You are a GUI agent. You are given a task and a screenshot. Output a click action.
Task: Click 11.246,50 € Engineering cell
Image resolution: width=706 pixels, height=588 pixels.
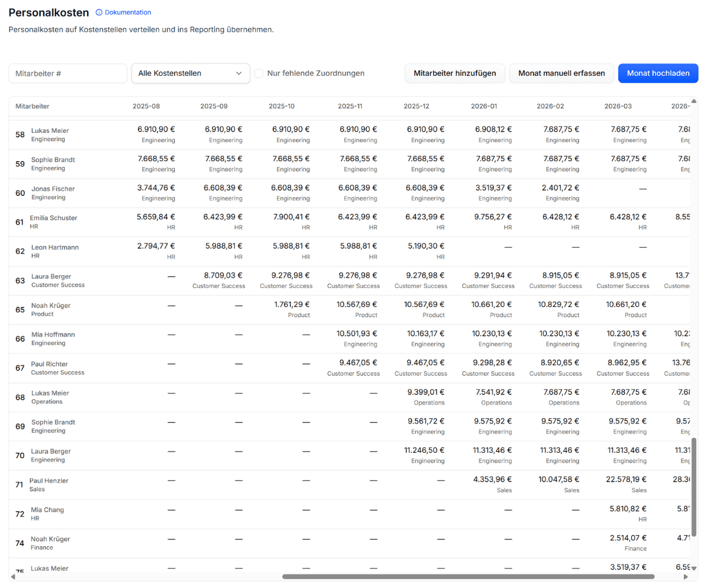[x=424, y=456]
